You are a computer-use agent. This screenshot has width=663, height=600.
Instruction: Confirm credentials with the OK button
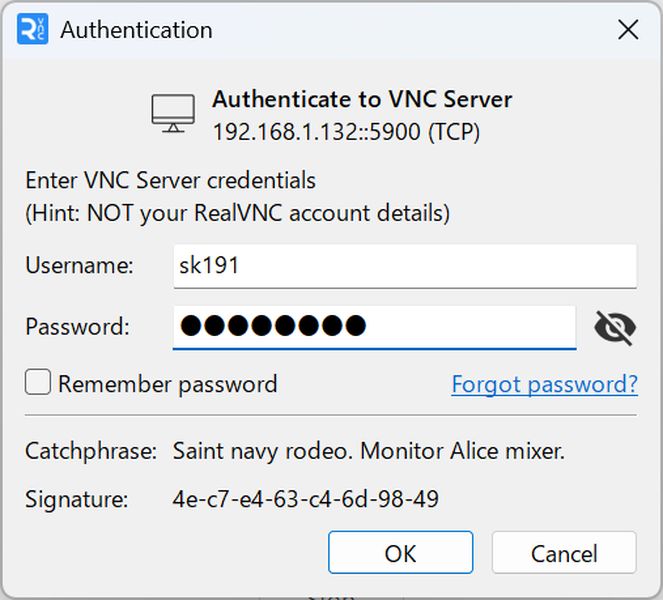(400, 553)
